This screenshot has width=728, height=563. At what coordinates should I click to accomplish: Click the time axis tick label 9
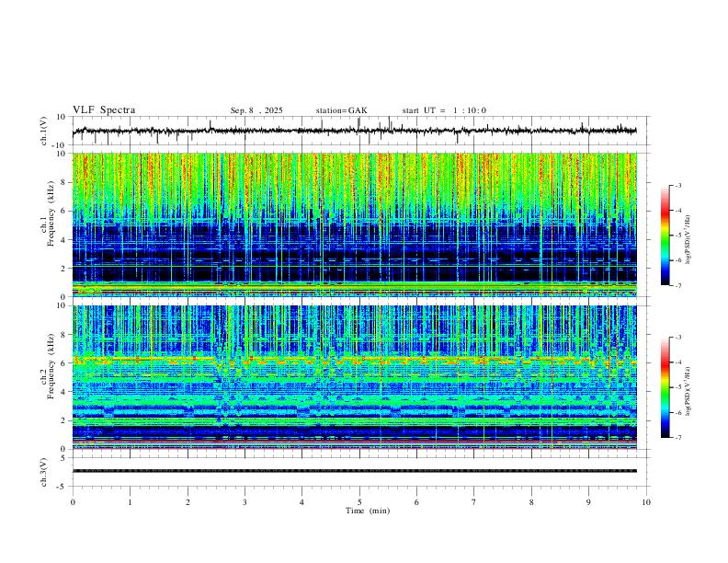coord(588,502)
